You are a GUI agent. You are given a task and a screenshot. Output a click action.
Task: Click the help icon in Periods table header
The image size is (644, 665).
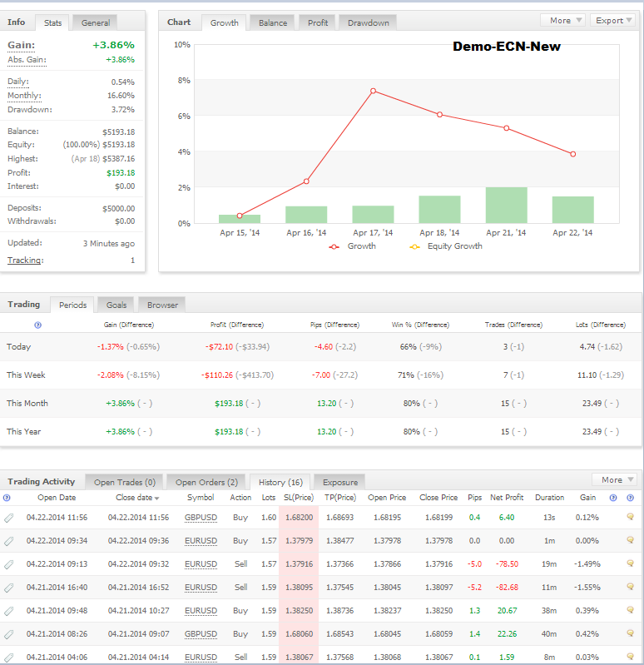point(37,325)
